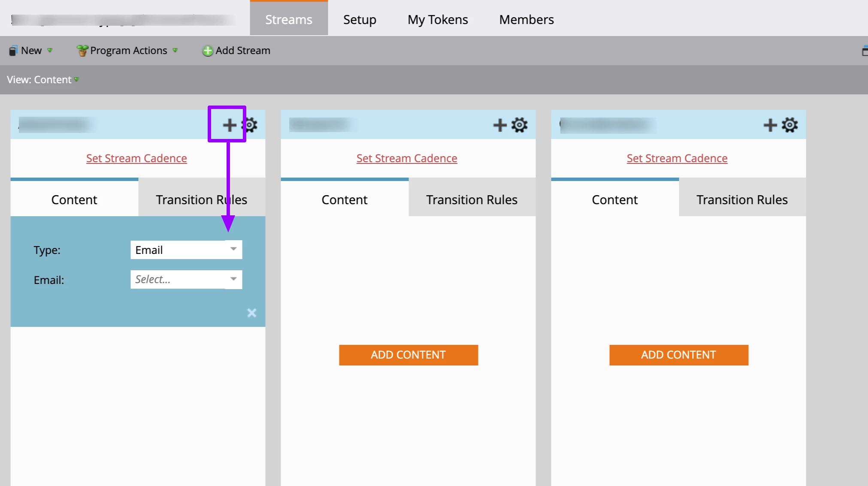Image resolution: width=868 pixels, height=486 pixels.
Task: Click the plus icon in third stream header
Action: pyautogui.click(x=770, y=125)
